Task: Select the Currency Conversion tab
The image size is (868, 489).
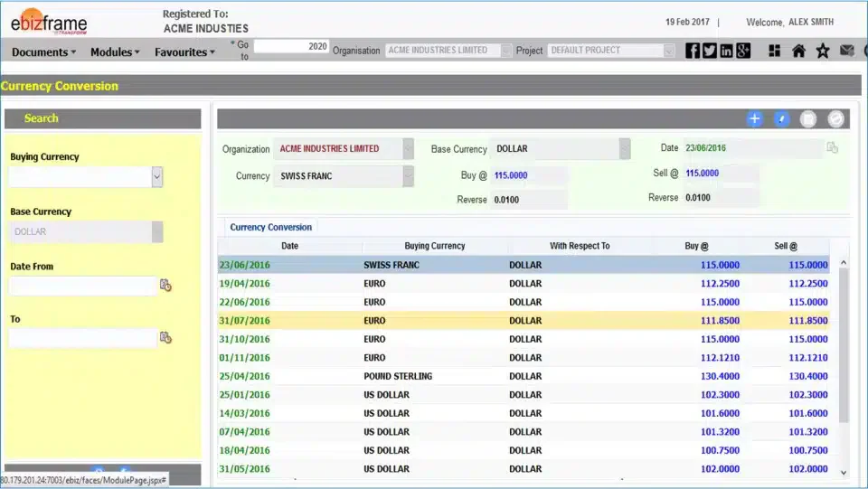Action: point(270,227)
